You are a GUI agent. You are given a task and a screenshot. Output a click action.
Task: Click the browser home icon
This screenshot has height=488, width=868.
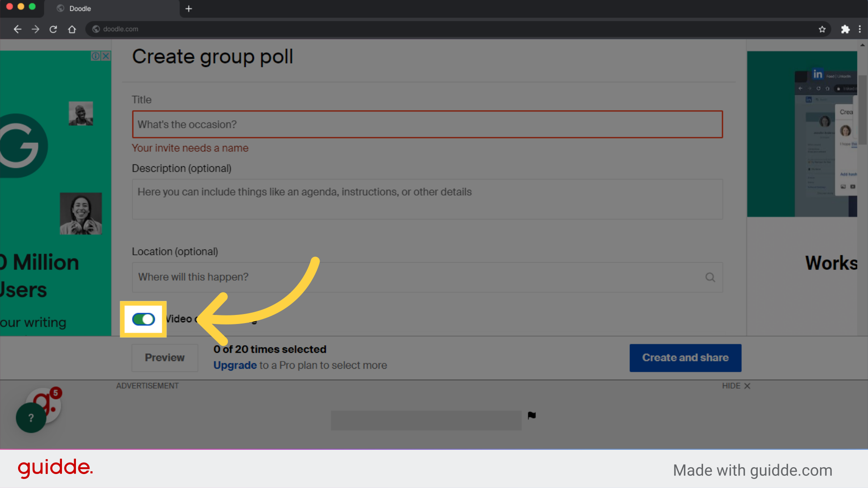point(72,29)
